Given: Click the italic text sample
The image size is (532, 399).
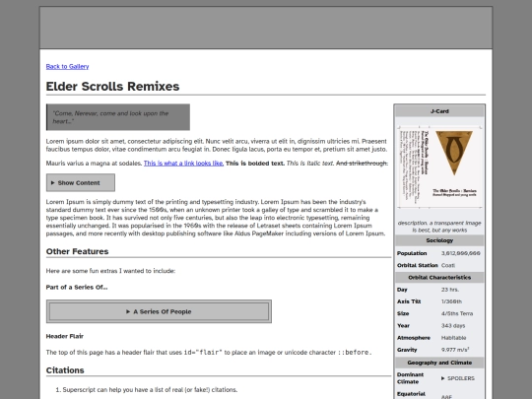Looking at the screenshot, I should (310, 164).
